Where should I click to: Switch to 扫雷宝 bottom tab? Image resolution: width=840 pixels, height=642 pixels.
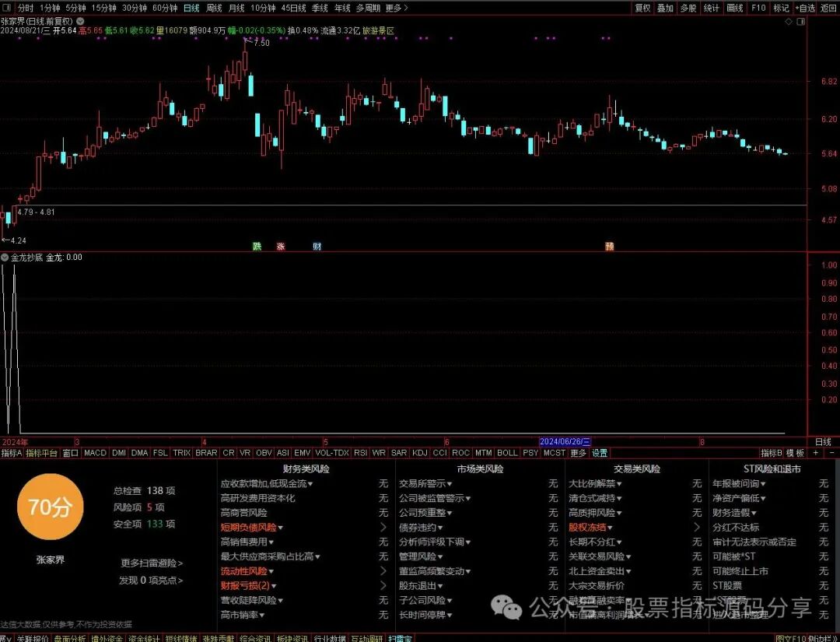coord(401,638)
